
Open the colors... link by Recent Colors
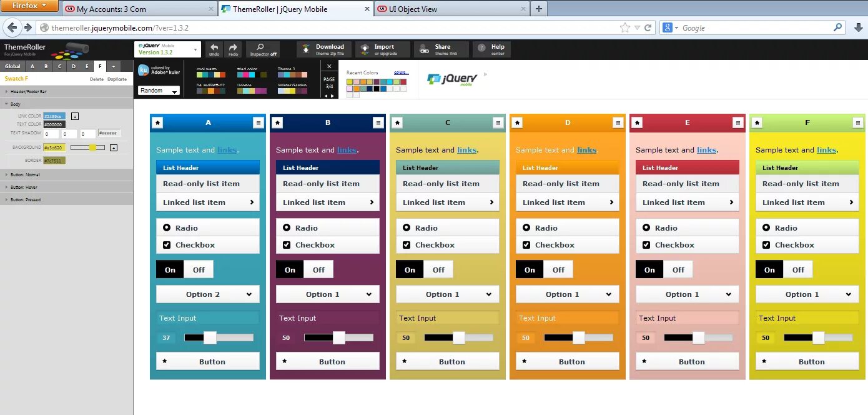402,72
